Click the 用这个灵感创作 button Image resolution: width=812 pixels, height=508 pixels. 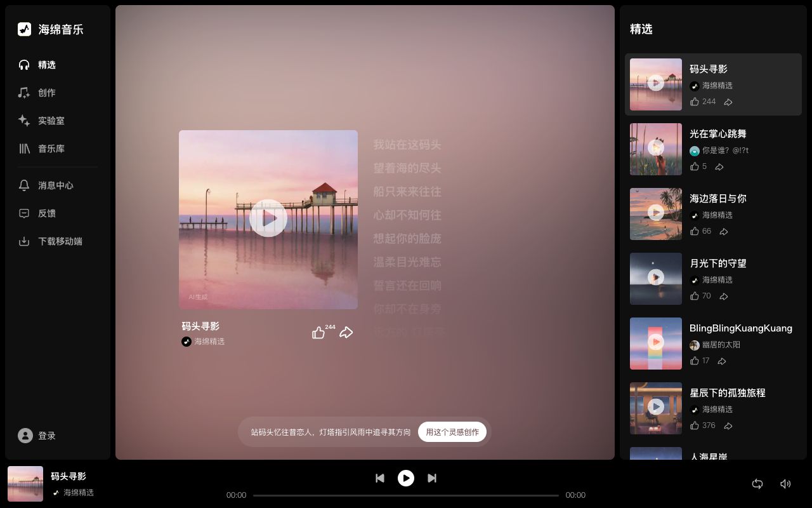pyautogui.click(x=452, y=432)
